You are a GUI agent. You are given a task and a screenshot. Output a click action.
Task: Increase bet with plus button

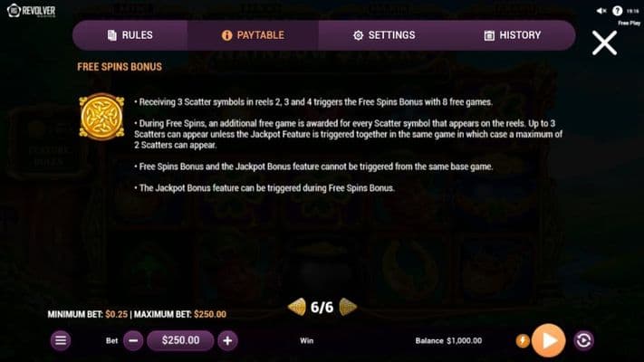pos(227,340)
